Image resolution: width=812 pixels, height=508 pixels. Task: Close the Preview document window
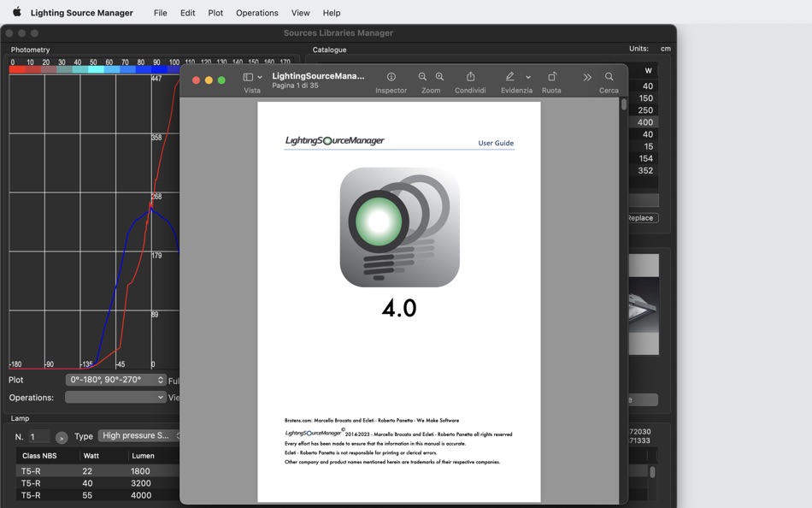197,80
